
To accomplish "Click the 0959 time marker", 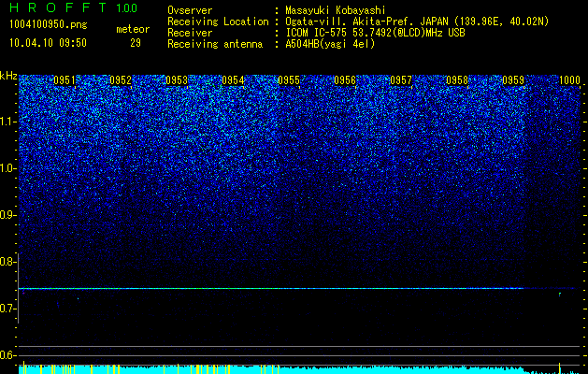I will click(513, 80).
